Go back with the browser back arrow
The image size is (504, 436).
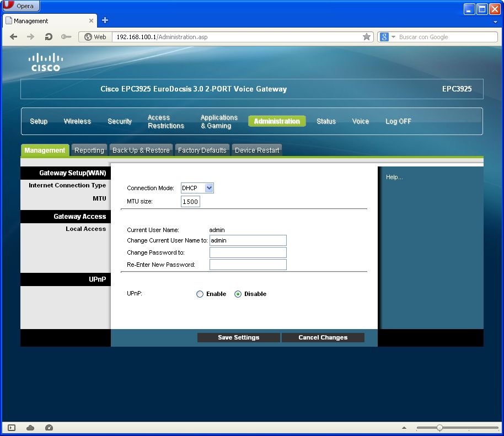(13, 36)
